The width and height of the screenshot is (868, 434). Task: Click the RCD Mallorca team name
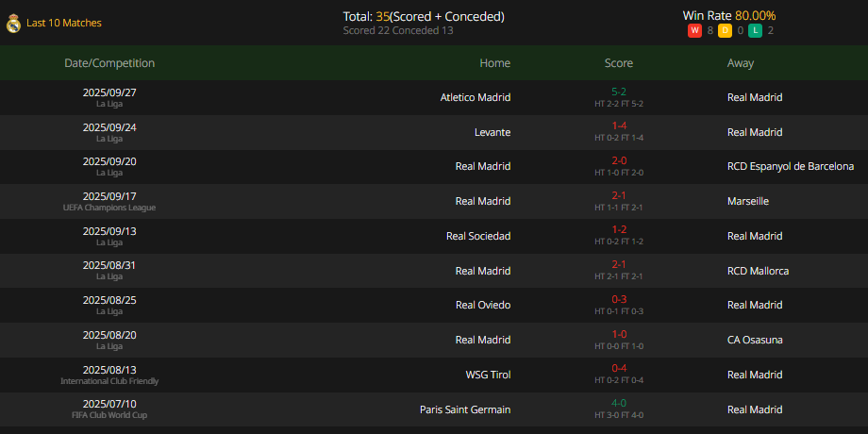[x=758, y=272]
